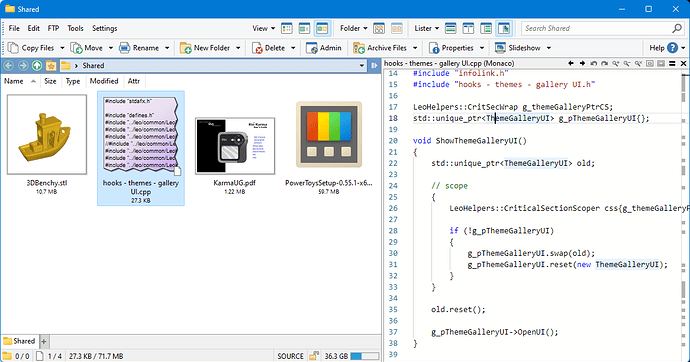Open the Settings menu

click(x=105, y=28)
